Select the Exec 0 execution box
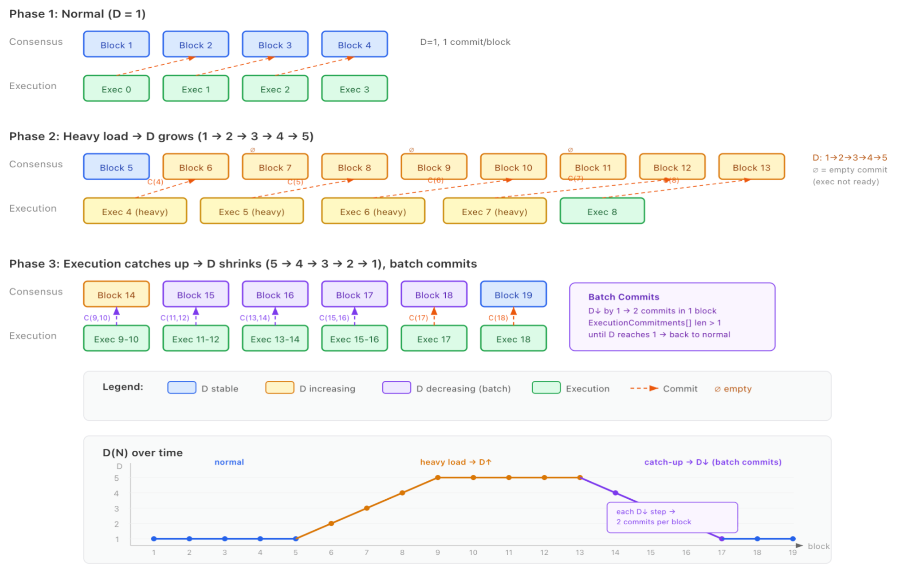 (x=116, y=89)
